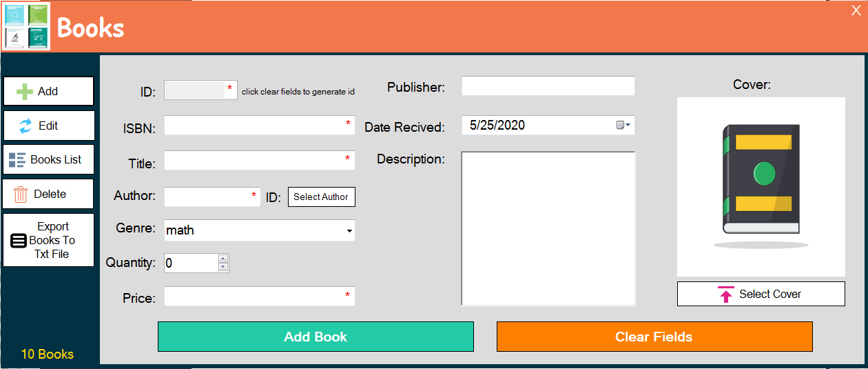Click the Author ID input field
868x369 pixels.
pos(212,197)
